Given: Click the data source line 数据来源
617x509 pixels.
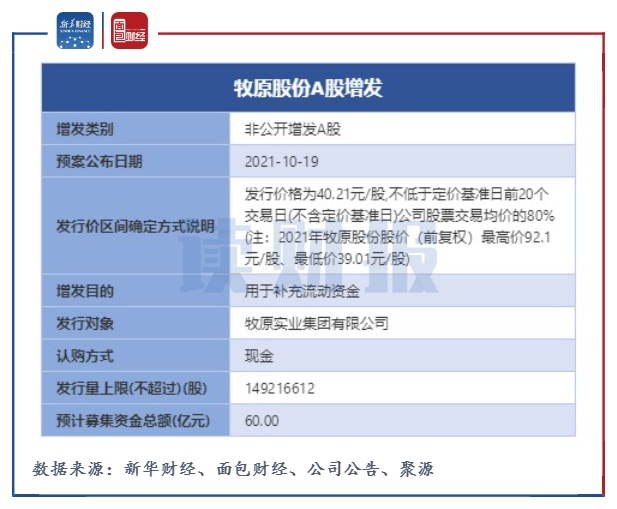Looking at the screenshot, I should 233,468.
